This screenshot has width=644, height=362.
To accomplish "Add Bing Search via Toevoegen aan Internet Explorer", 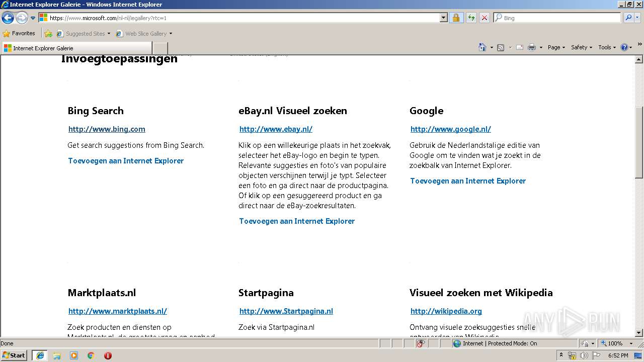I will pyautogui.click(x=126, y=161).
